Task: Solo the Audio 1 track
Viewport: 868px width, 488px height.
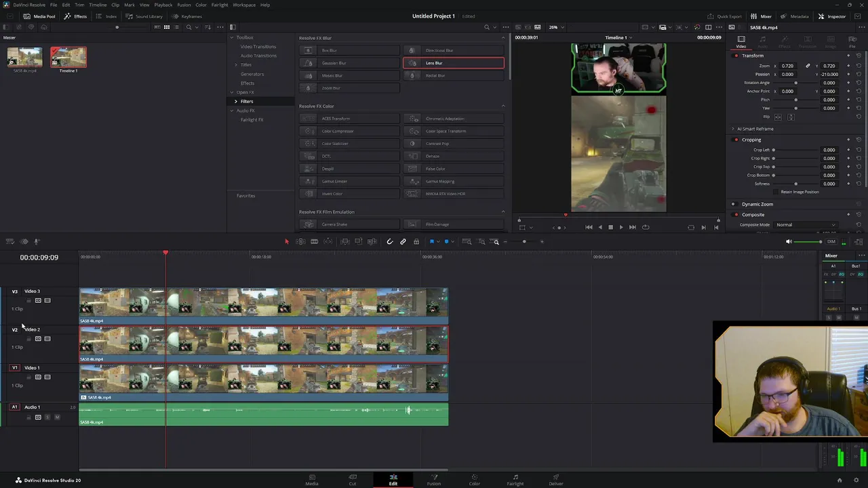Action: (47, 417)
